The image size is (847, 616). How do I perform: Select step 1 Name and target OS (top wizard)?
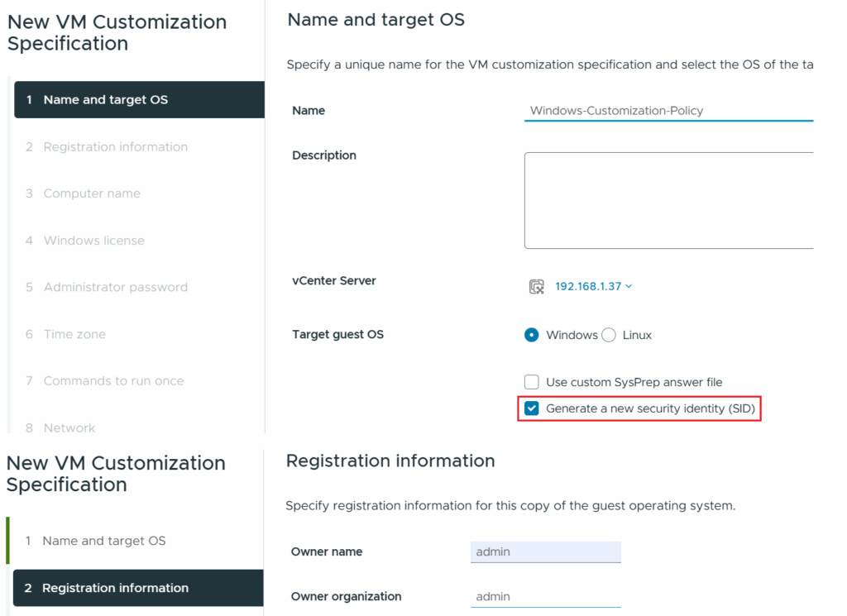click(x=139, y=100)
